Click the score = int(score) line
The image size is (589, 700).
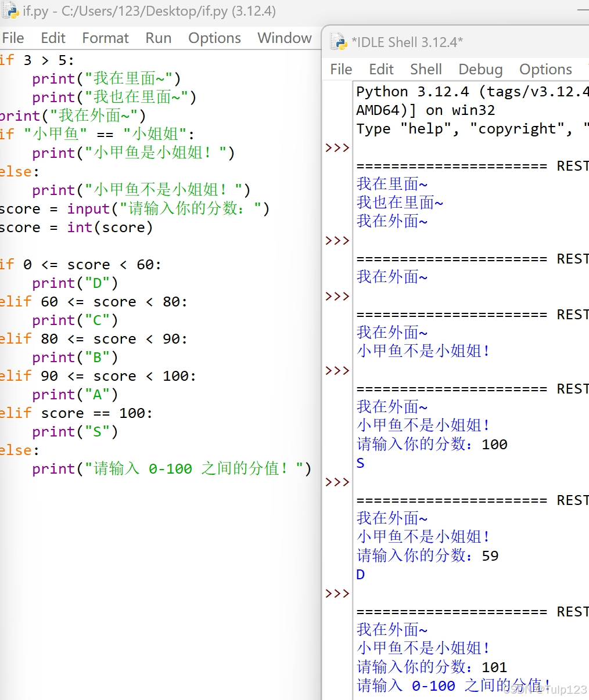76,228
